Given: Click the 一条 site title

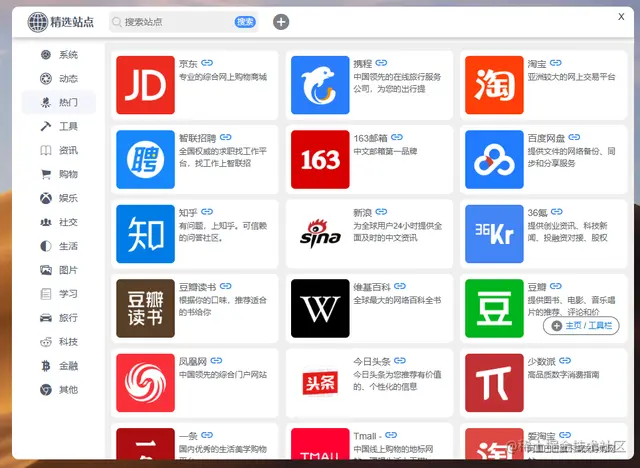Looking at the screenshot, I should point(188,436).
